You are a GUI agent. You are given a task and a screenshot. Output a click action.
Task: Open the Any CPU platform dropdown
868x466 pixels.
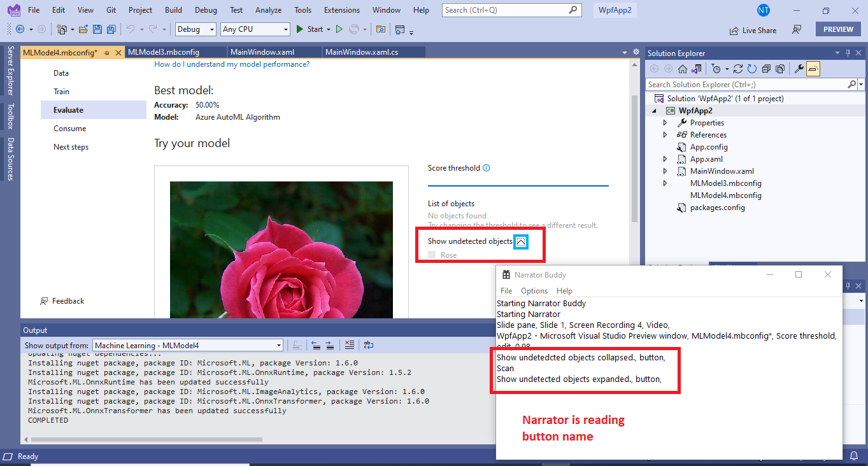tap(286, 29)
